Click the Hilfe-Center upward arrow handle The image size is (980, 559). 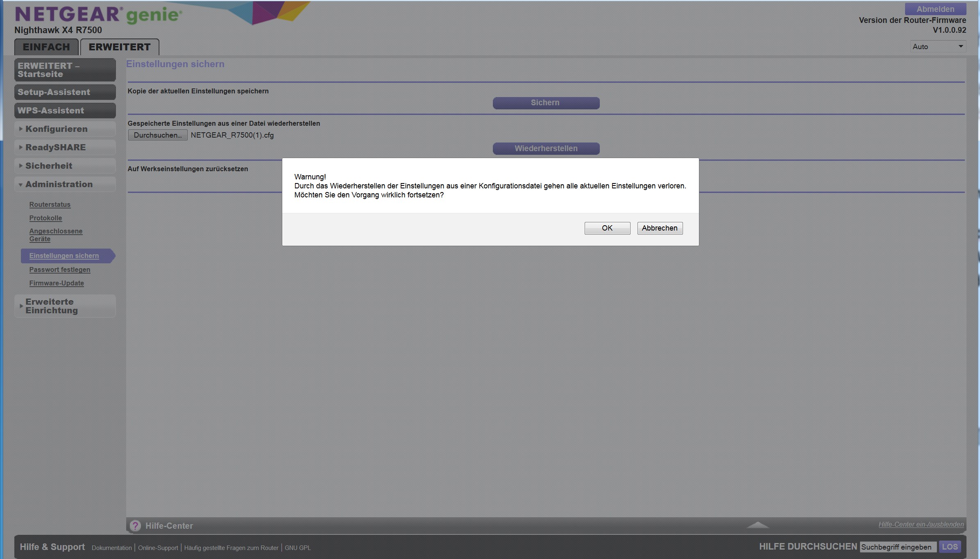[758, 525]
